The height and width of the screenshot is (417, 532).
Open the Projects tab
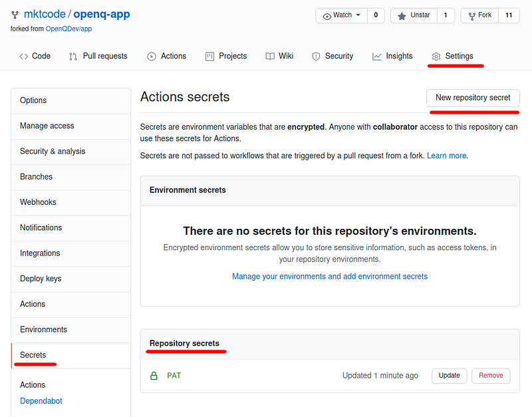(226, 56)
